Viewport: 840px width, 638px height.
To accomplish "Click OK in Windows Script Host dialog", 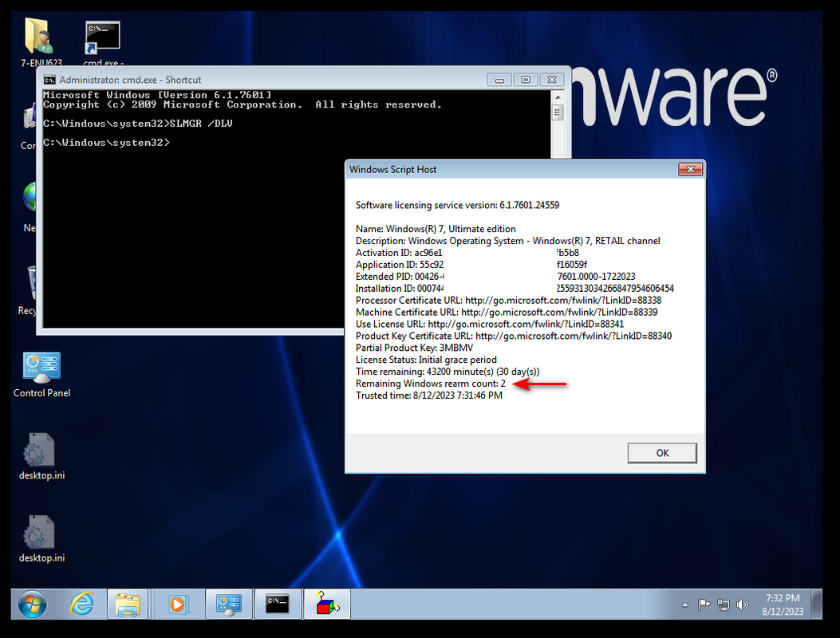I will tap(662, 453).
